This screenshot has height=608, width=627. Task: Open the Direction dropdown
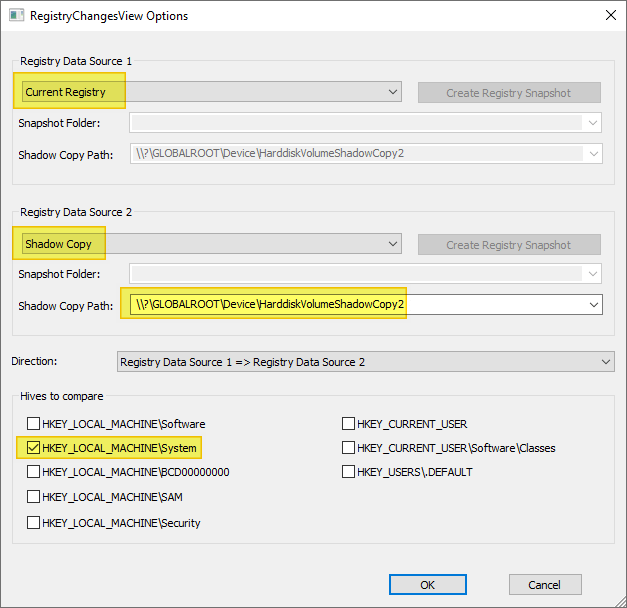(365, 362)
